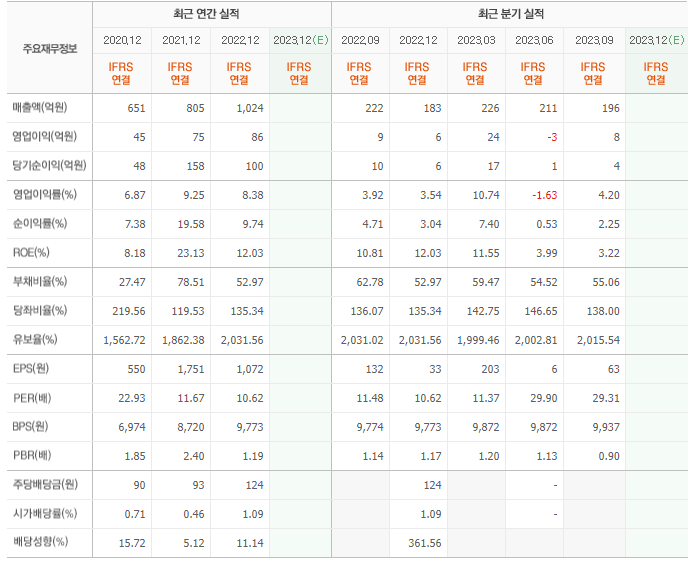
Task: Click the 2023.09 revenue value 196
Action: point(611,108)
